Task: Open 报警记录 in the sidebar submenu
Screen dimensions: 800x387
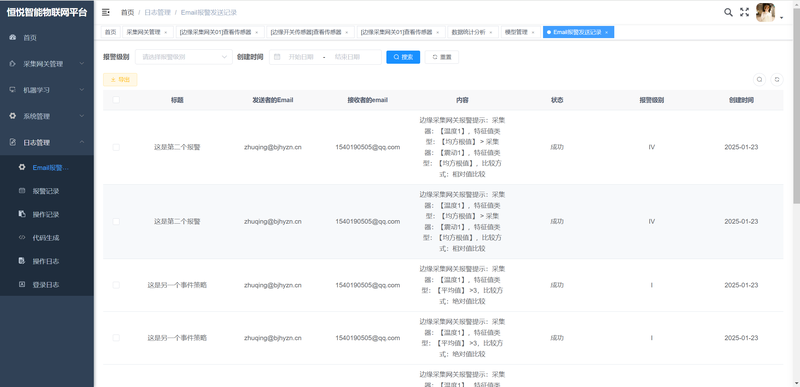Action: 46,191
